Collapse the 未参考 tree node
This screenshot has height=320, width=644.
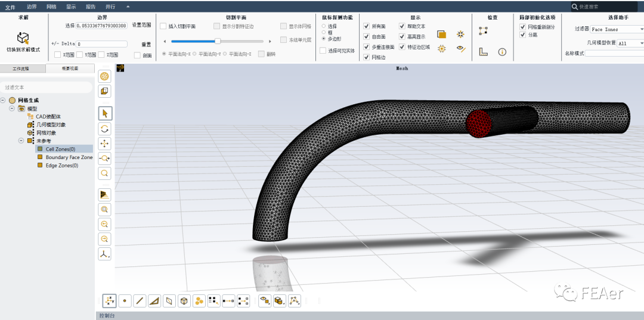[x=21, y=141]
